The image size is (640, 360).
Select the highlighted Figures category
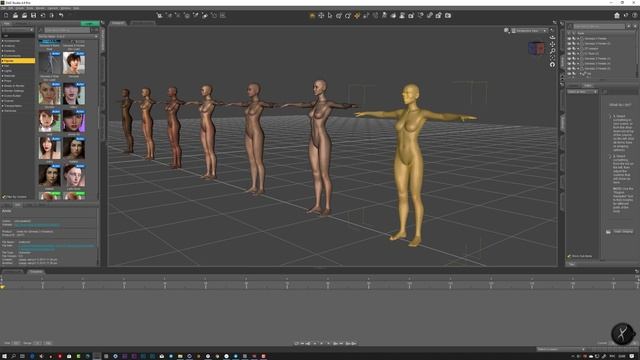(18, 61)
